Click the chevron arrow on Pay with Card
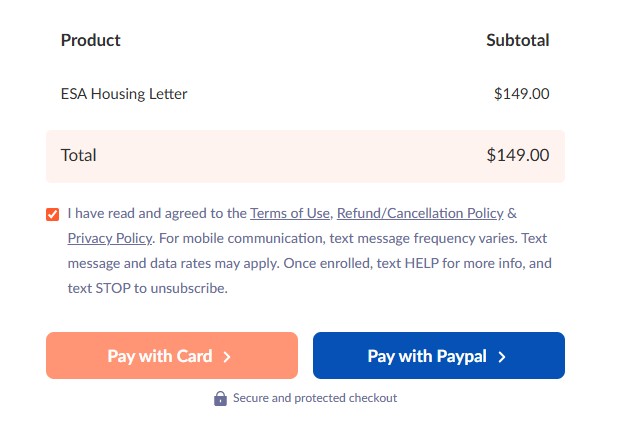639x430 pixels. pos(227,357)
